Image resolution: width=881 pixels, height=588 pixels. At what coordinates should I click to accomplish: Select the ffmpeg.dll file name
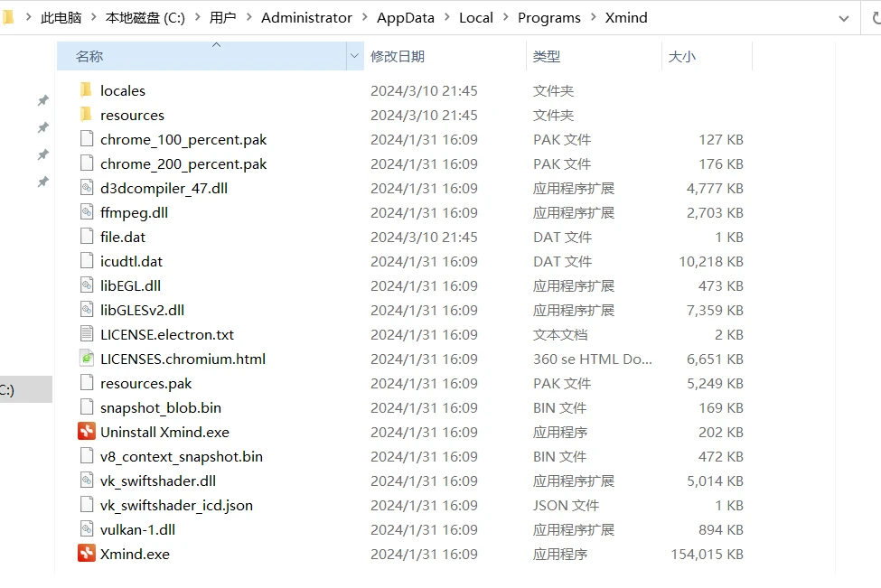pos(134,213)
